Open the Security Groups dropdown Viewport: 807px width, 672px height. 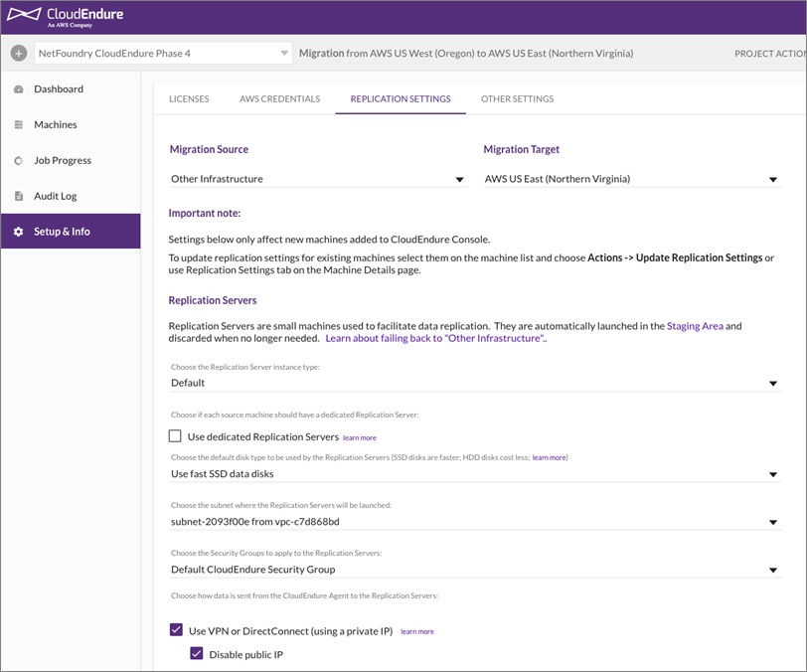coord(475,570)
